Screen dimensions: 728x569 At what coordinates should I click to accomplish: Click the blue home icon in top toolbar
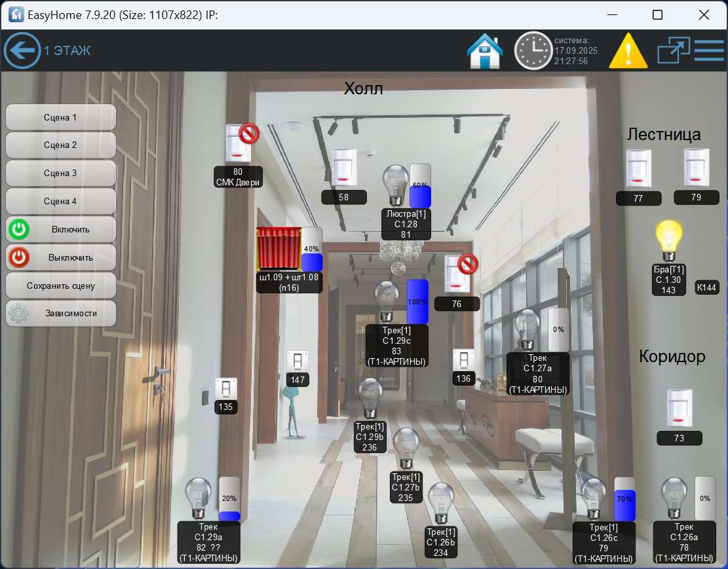pyautogui.click(x=484, y=51)
